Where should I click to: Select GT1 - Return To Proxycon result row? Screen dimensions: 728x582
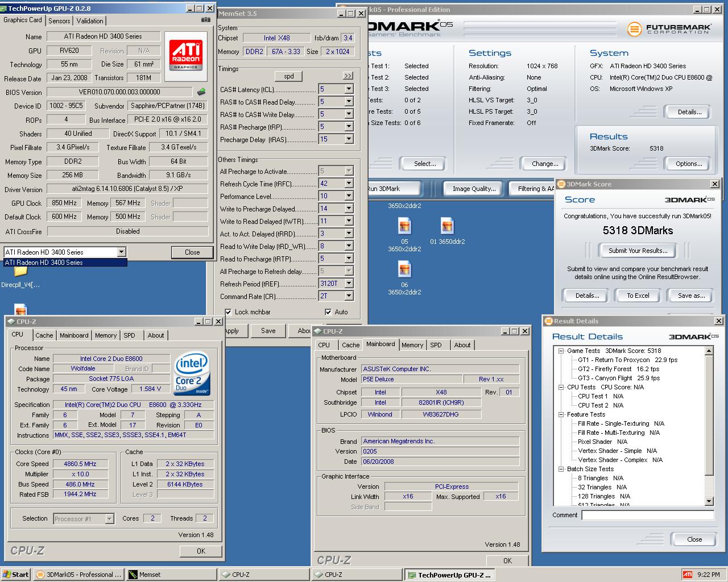(627, 360)
